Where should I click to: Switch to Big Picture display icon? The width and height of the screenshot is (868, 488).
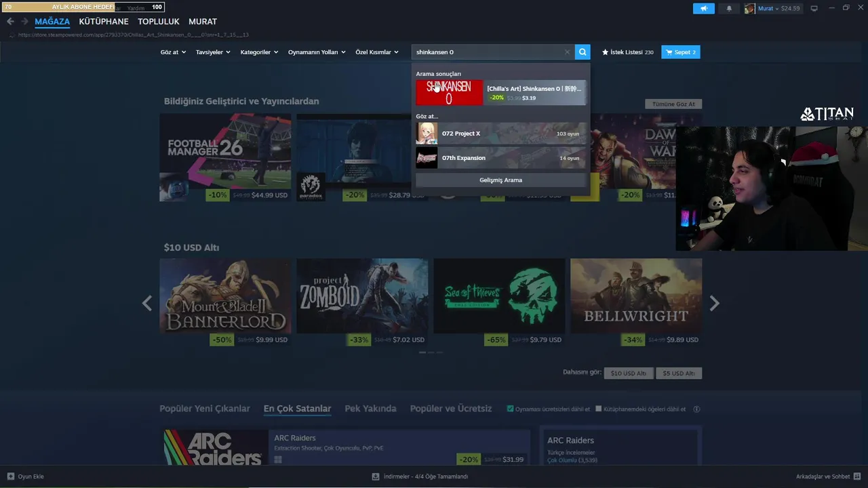[x=814, y=8]
